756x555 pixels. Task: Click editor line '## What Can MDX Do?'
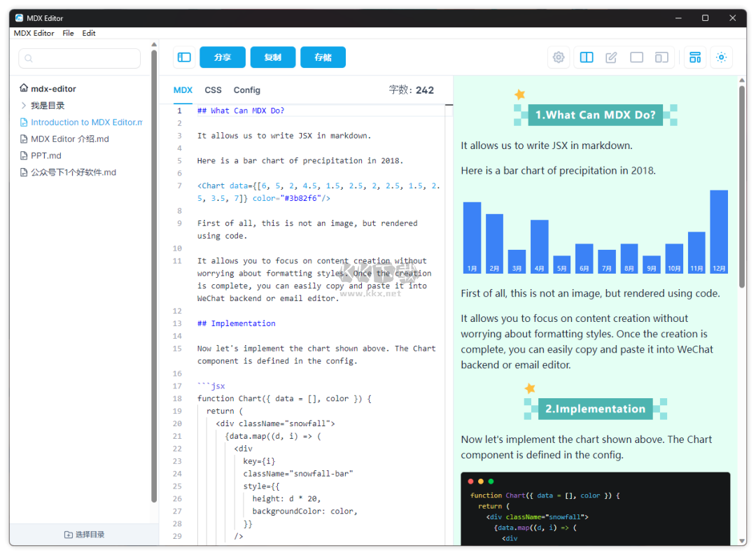pos(241,111)
